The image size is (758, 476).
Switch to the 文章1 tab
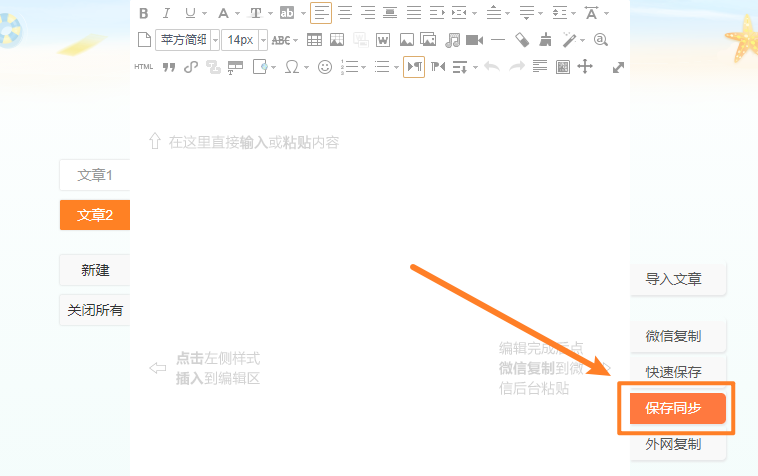(95, 175)
